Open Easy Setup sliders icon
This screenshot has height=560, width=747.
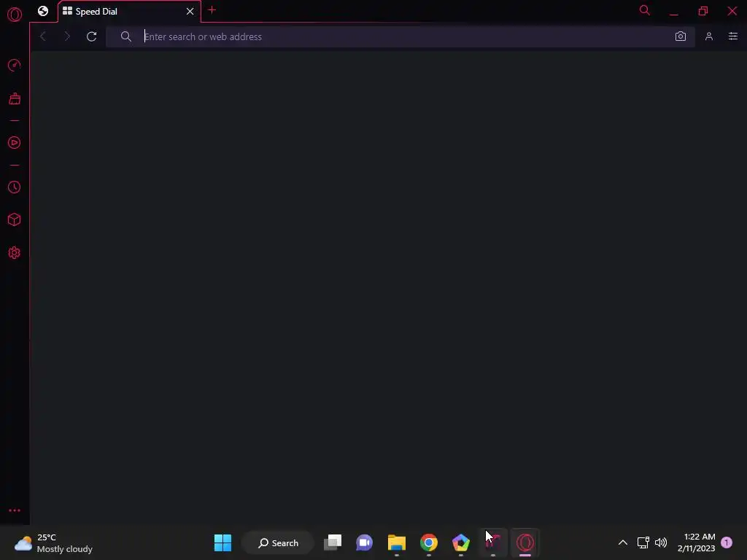733,36
